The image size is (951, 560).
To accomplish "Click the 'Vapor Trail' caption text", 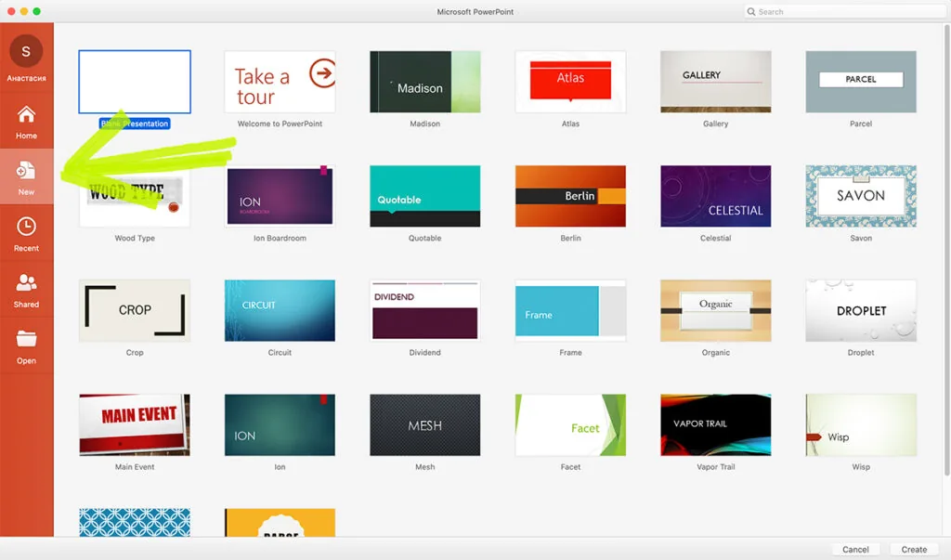I will [716, 466].
